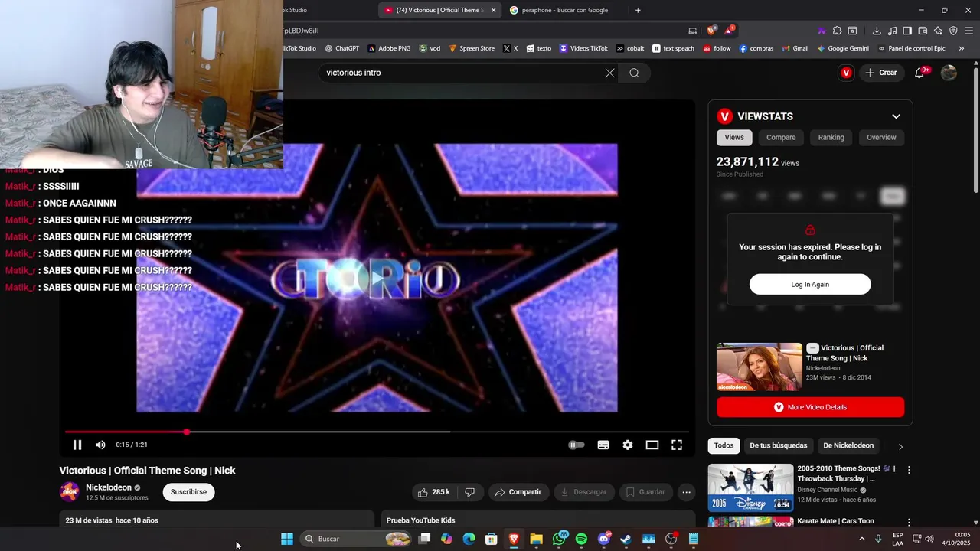The width and height of the screenshot is (980, 551).
Task: Close the Victorious YouTube browser tab
Action: tap(493, 10)
